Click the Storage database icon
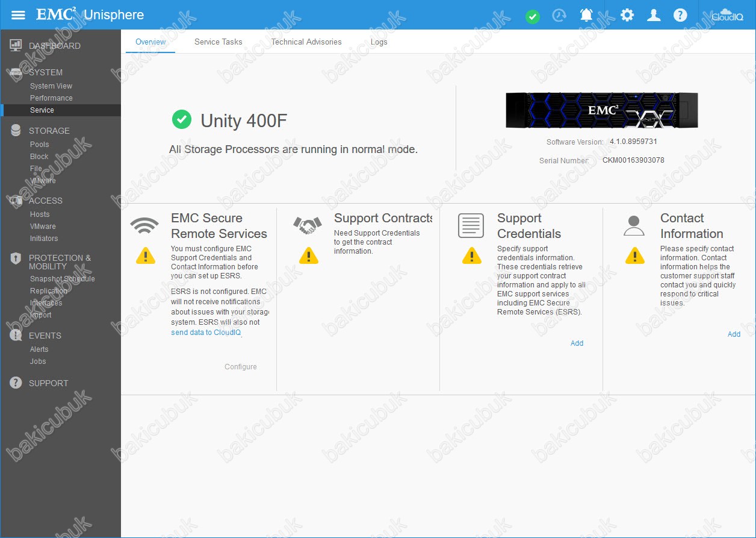 pos(16,130)
